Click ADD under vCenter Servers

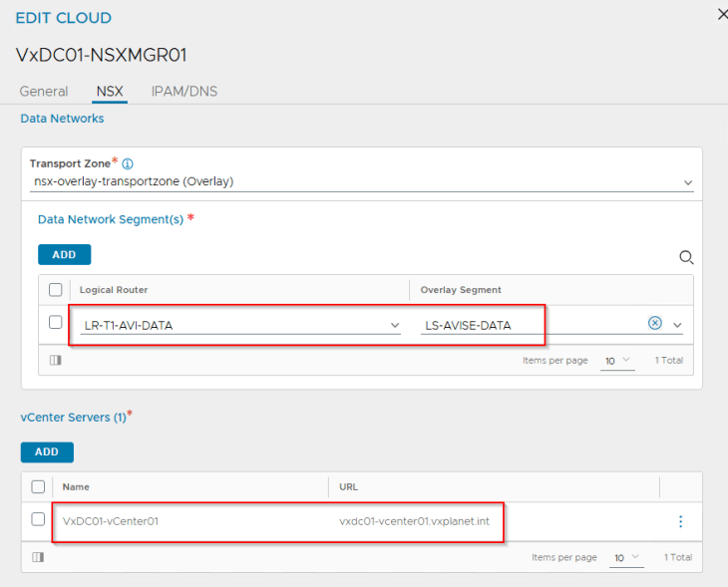click(x=47, y=451)
